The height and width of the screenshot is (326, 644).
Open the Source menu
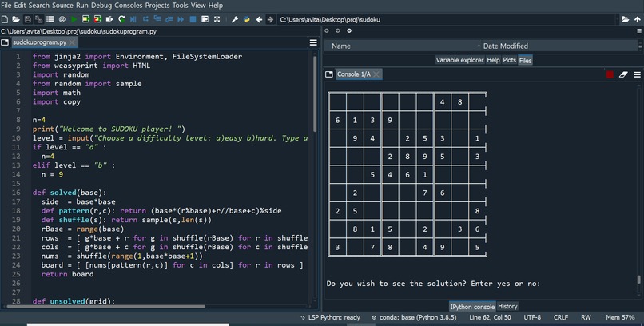click(x=62, y=6)
